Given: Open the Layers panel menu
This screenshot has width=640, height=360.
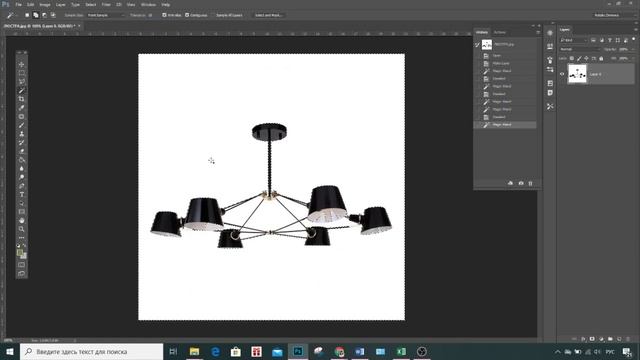Looking at the screenshot, I should pos(636,29).
